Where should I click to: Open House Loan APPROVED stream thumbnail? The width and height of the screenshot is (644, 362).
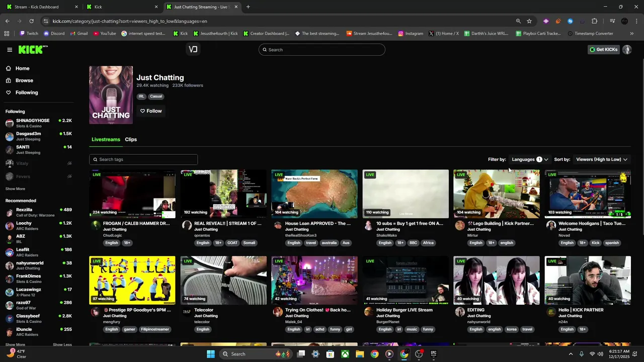click(x=314, y=194)
